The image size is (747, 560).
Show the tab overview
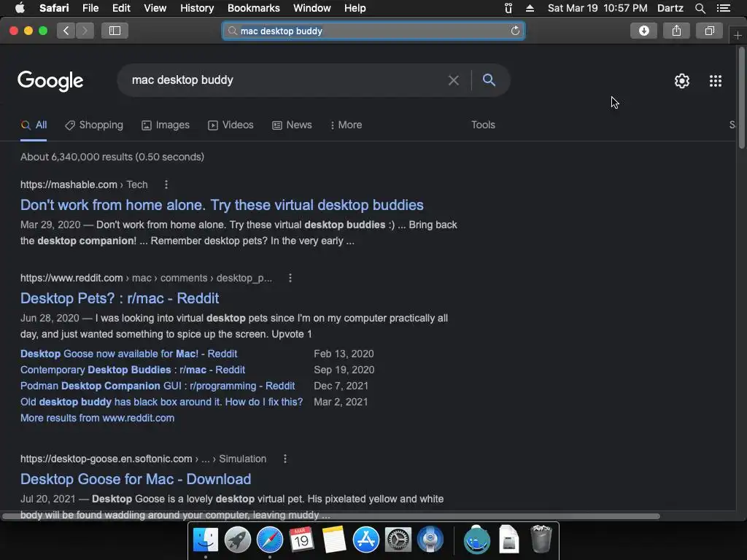click(x=709, y=31)
